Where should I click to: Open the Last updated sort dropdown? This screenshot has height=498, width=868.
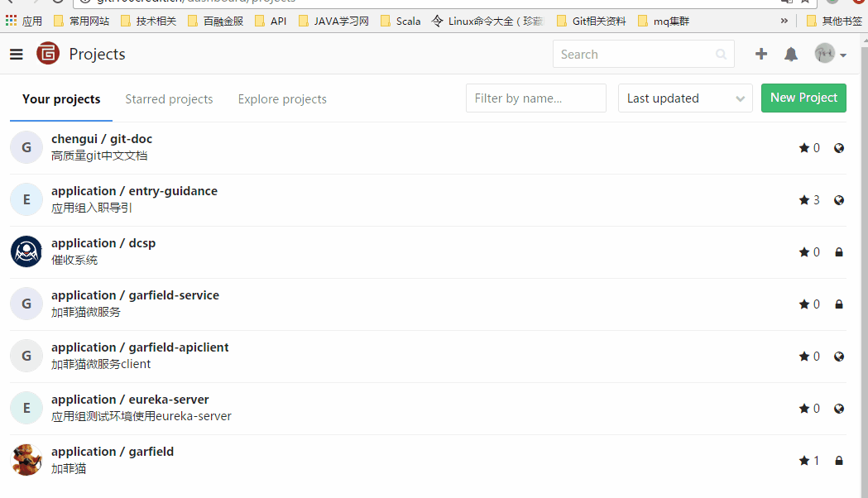(x=685, y=98)
